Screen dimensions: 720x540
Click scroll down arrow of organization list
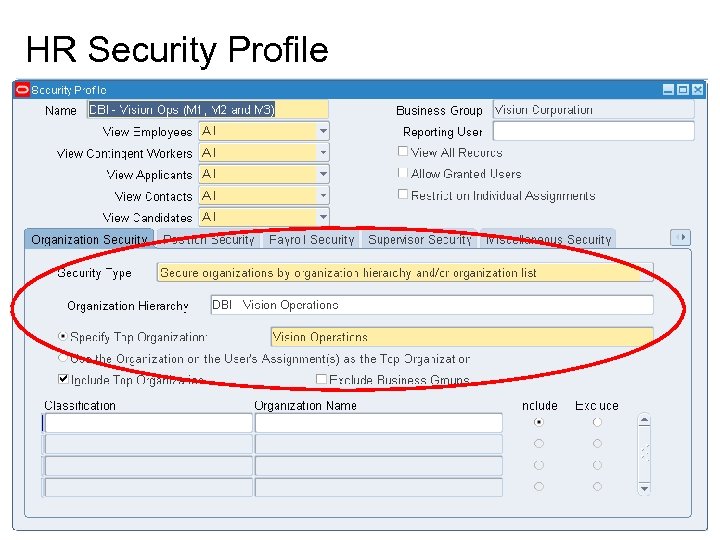click(644, 489)
